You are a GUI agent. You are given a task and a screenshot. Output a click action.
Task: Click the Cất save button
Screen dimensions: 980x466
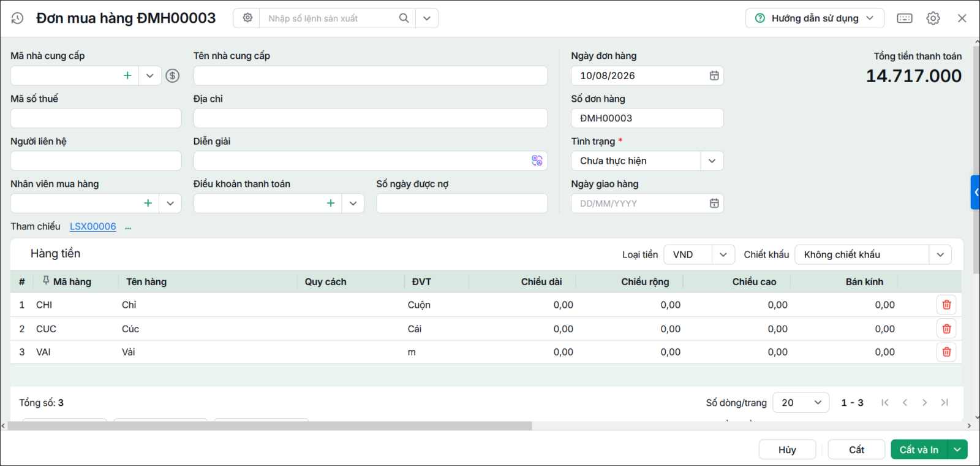point(856,449)
